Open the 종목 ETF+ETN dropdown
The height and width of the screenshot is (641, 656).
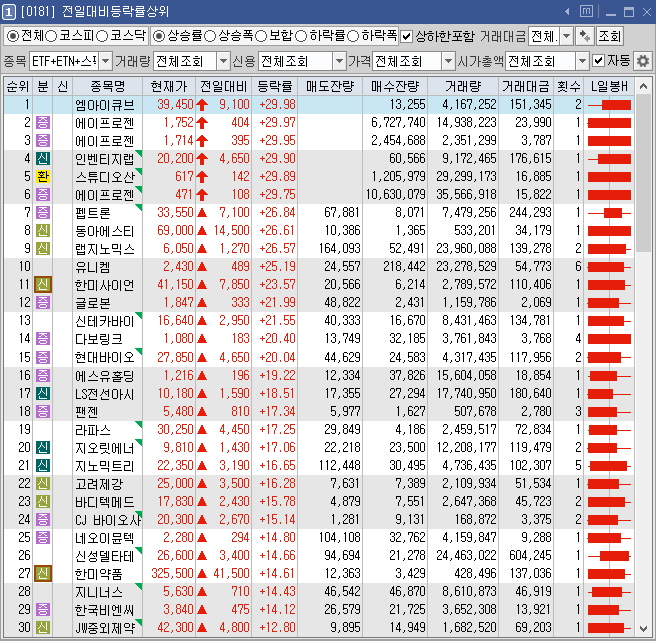pos(106,62)
